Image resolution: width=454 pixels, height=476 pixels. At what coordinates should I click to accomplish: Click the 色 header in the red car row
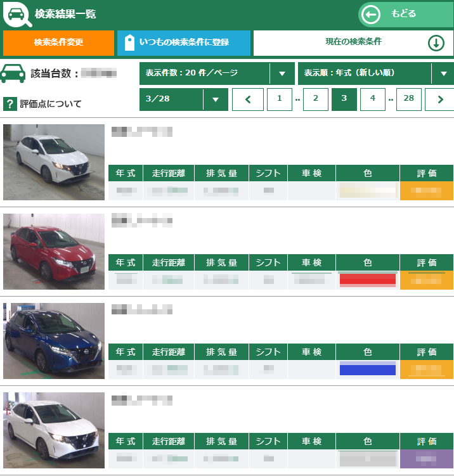368,262
